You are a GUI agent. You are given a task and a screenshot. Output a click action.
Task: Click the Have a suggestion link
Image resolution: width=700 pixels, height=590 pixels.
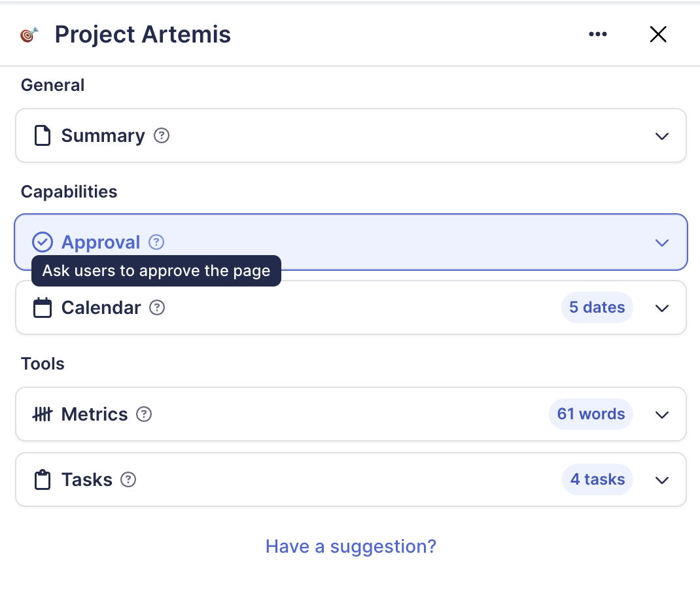351,546
